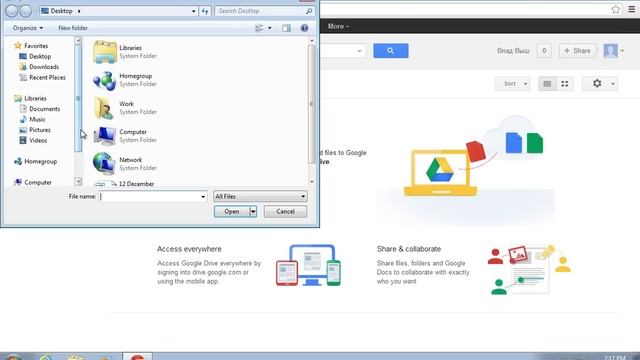Open dialog help question-mark icon
This screenshot has width=640, height=360.
coord(304,28)
